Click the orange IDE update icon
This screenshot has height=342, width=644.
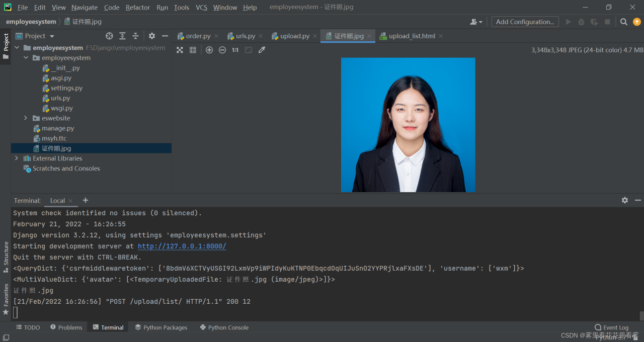tap(637, 22)
